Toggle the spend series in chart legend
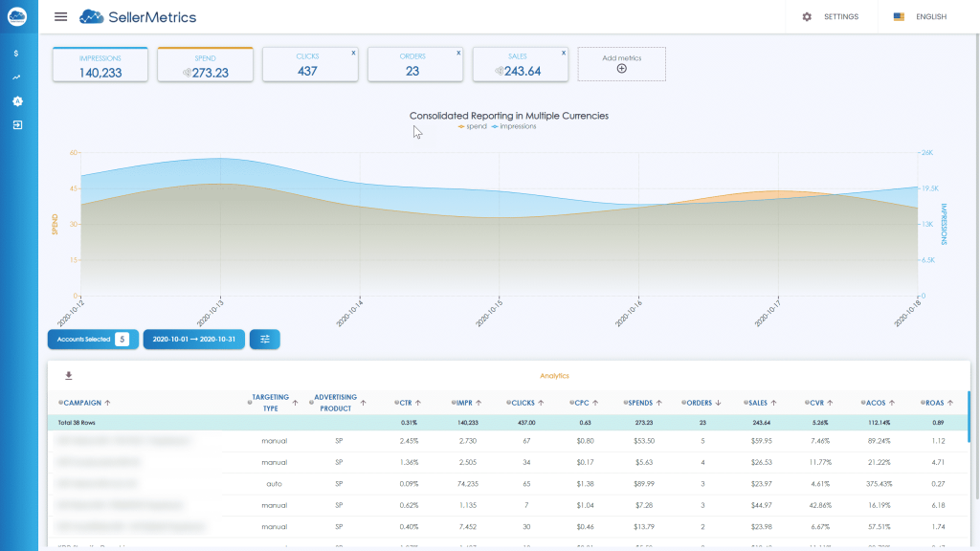Viewport: 980px width, 551px height. (473, 126)
